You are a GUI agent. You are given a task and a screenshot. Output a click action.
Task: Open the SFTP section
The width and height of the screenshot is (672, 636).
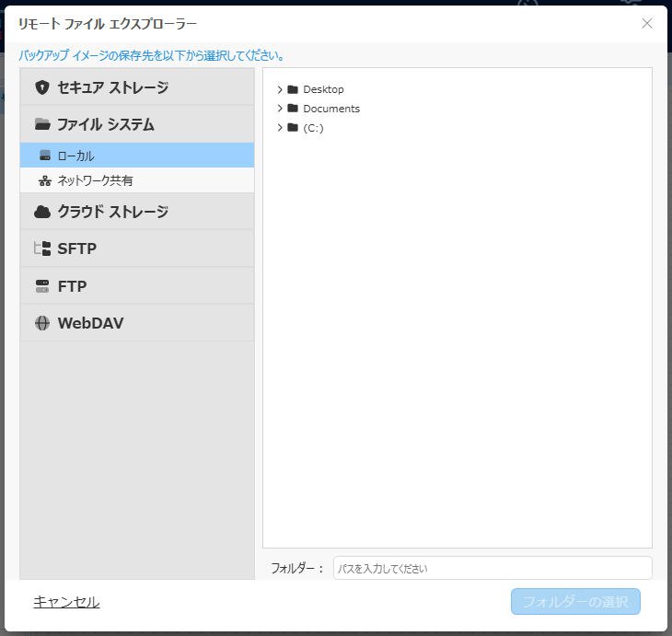coord(137,249)
